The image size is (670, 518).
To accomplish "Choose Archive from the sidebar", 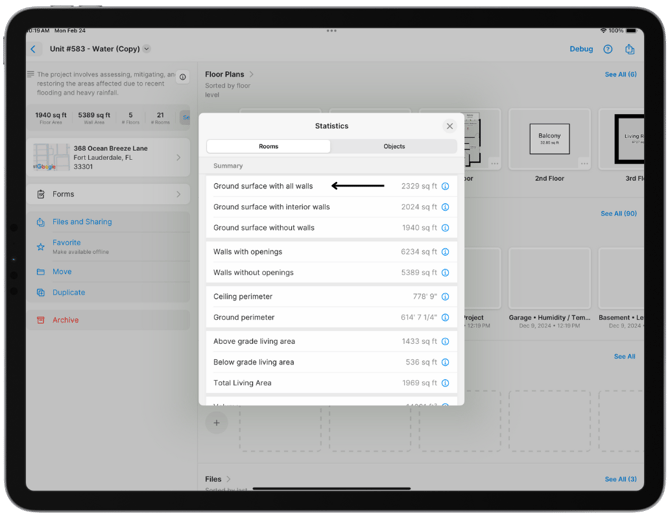I will (65, 320).
